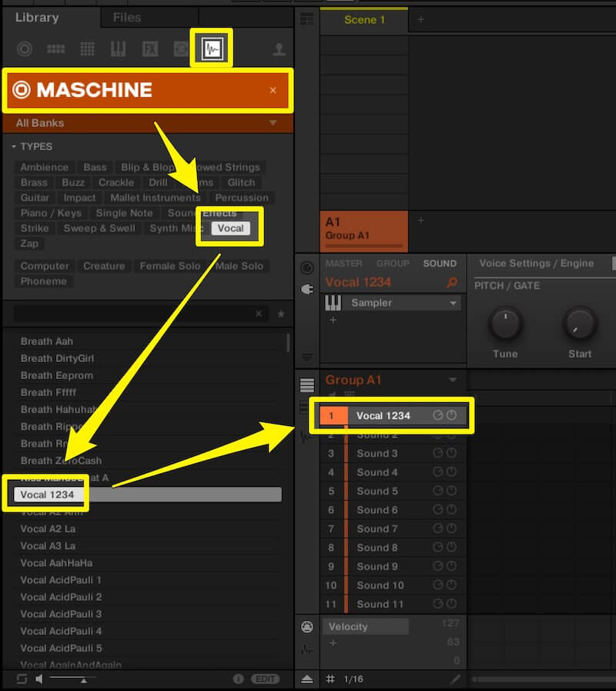The image size is (616, 691).
Task: Select the Vocal 1234 result row
Action: (x=148, y=495)
